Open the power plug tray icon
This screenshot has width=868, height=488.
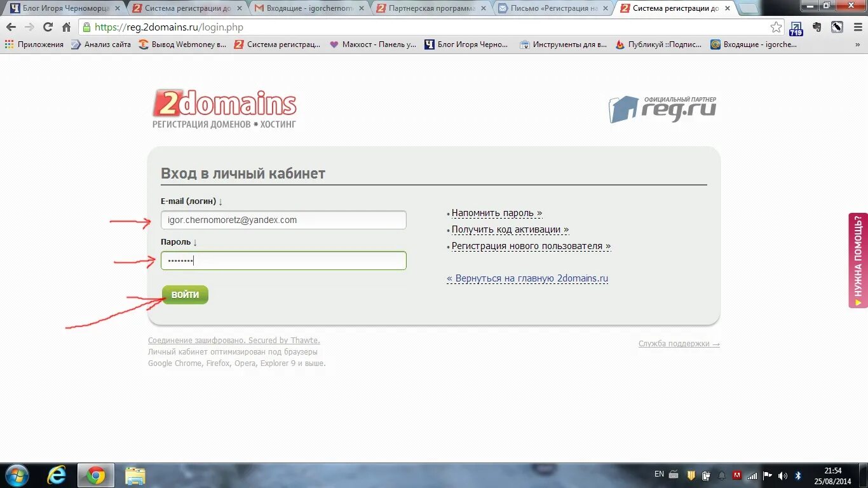coord(706,475)
